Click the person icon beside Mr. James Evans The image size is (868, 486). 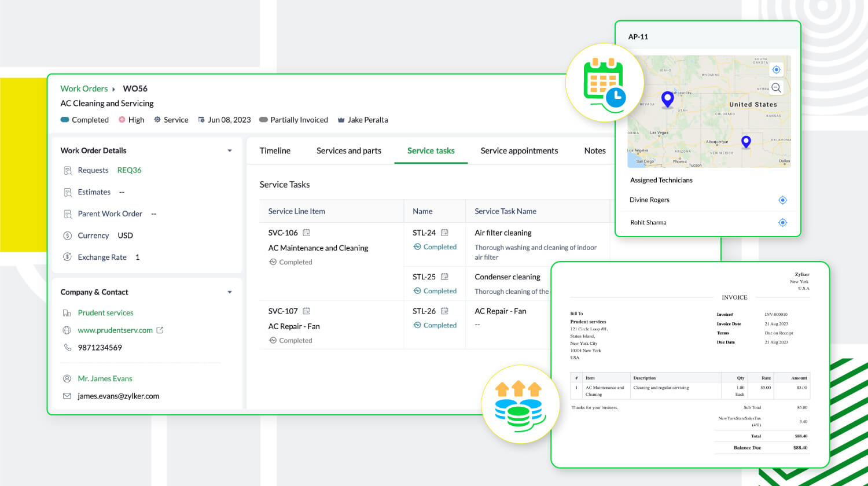coord(65,378)
